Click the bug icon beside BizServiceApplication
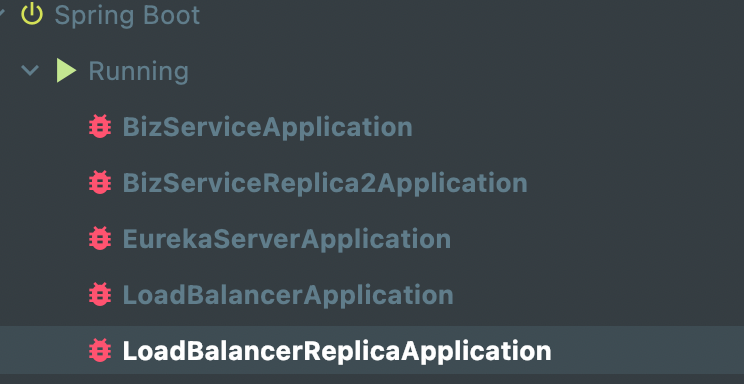 coord(100,127)
